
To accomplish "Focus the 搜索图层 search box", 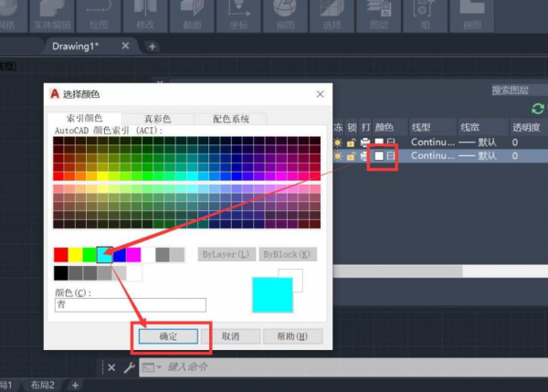I will tap(520, 90).
